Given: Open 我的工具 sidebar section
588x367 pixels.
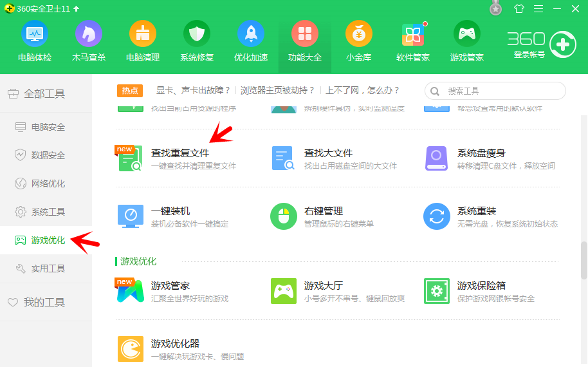Looking at the screenshot, I should pos(44,302).
